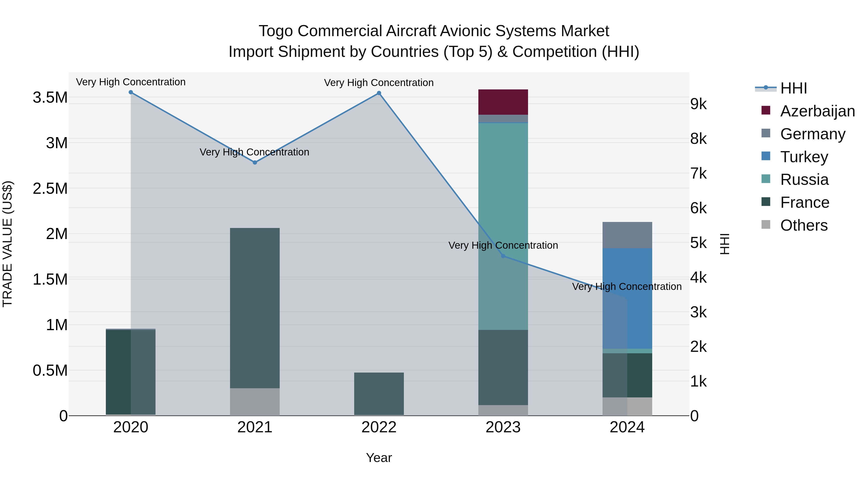Screen dimensions: 868x488
Task: Click the chart title text
Action: 434,41
